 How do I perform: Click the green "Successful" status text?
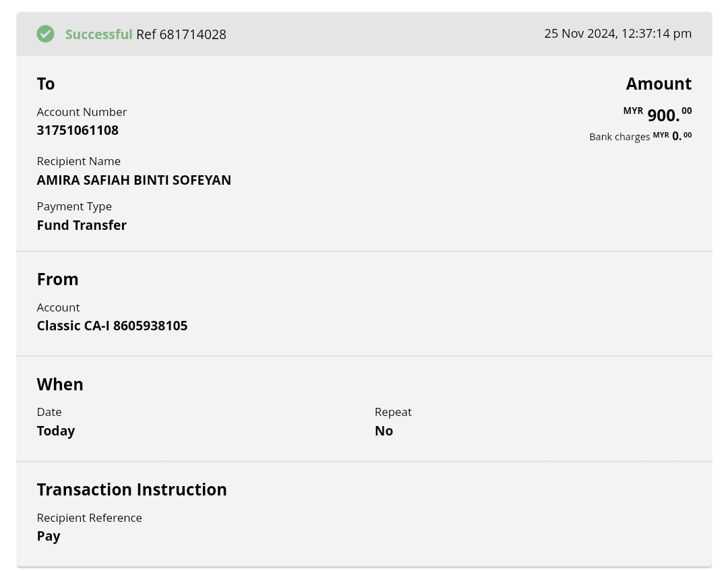98,34
